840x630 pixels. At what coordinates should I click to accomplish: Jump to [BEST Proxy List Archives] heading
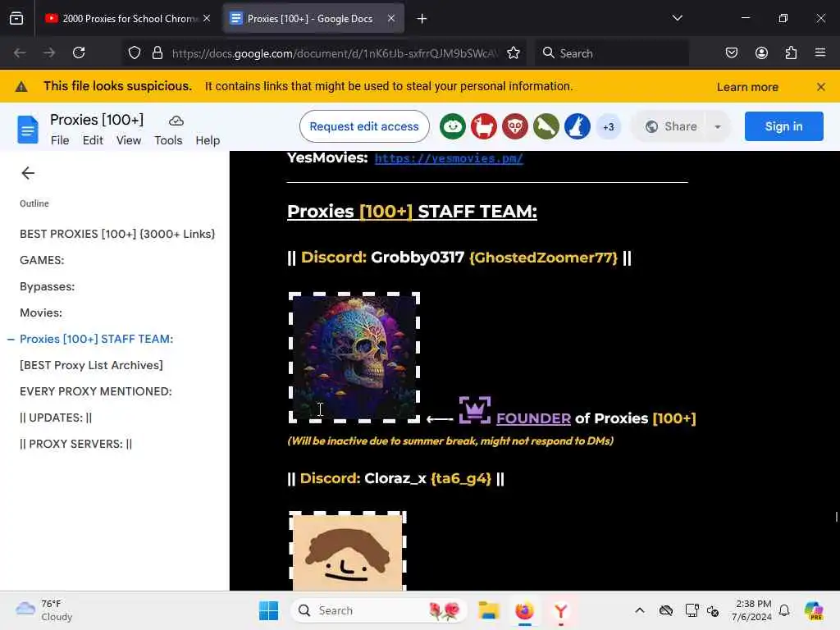click(x=91, y=365)
